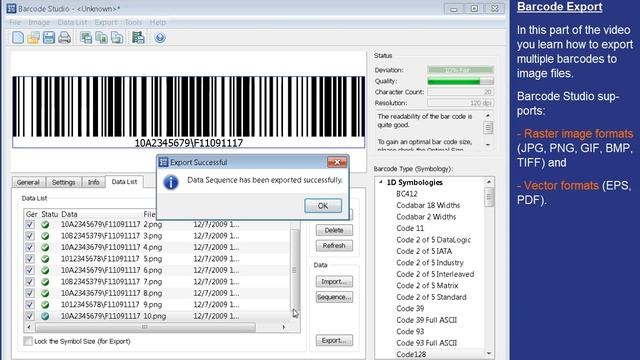The height and width of the screenshot is (360, 640).
Task: Click the Delete button
Action: point(334,230)
